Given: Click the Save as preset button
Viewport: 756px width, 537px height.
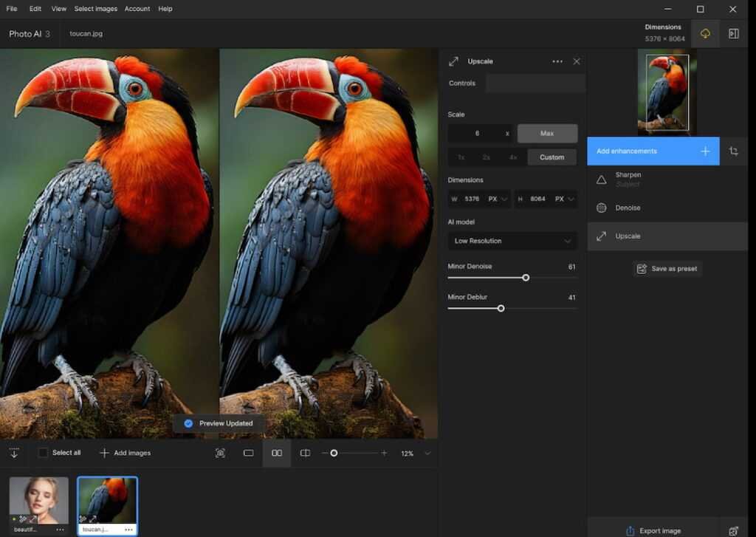Looking at the screenshot, I should [667, 269].
